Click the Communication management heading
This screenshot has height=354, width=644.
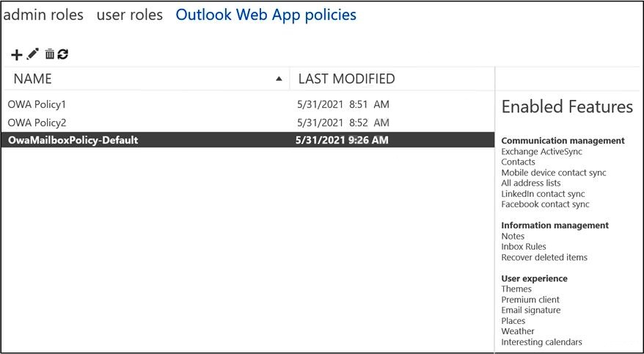pos(563,140)
